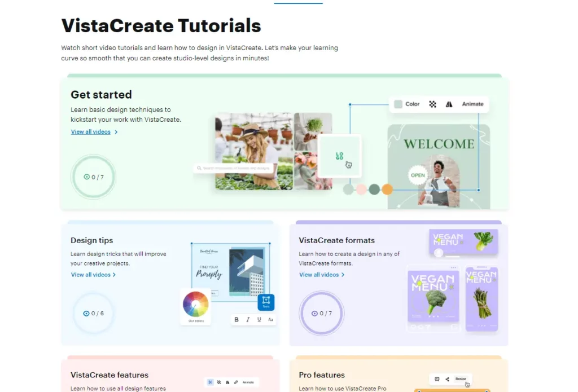Click the orange color dot in the palette
The width and height of the screenshot is (578, 392).
click(387, 190)
